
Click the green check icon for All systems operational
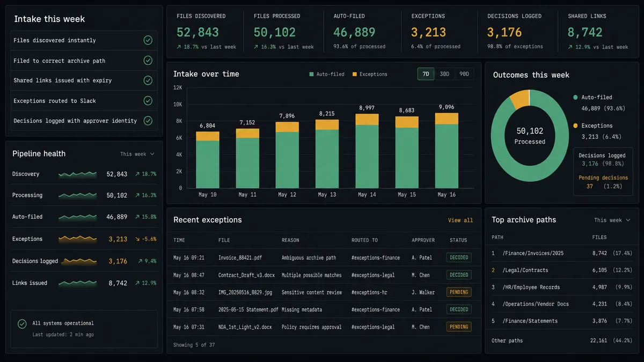(22, 324)
